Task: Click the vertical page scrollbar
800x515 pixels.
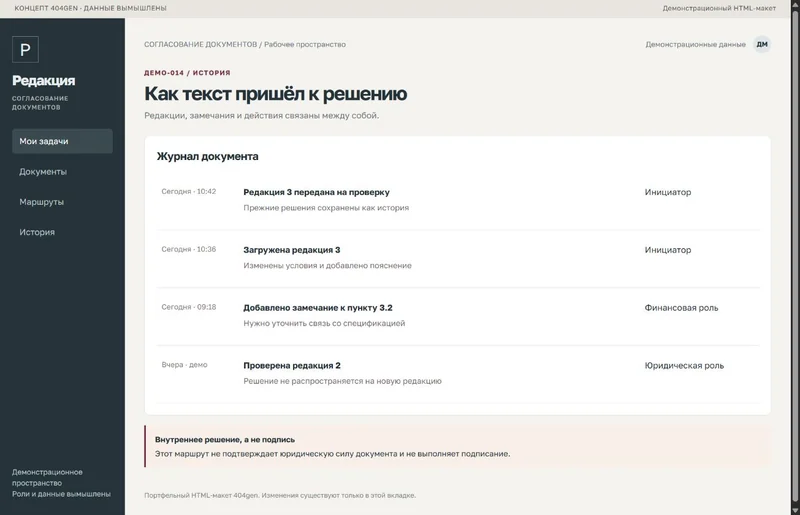Action: [795, 255]
